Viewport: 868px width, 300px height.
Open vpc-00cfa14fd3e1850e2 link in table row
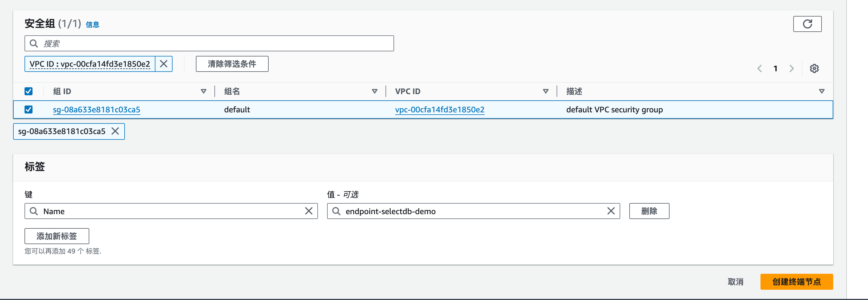[439, 110]
